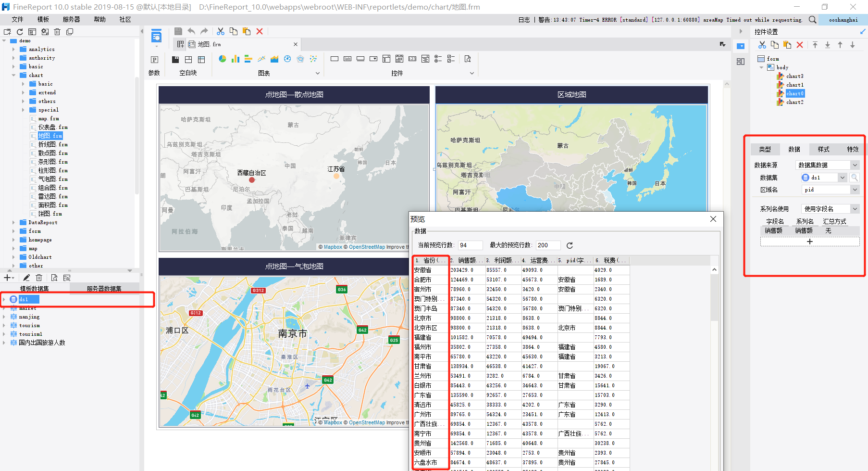
Task: Open the 服务器 menu
Action: coord(72,19)
